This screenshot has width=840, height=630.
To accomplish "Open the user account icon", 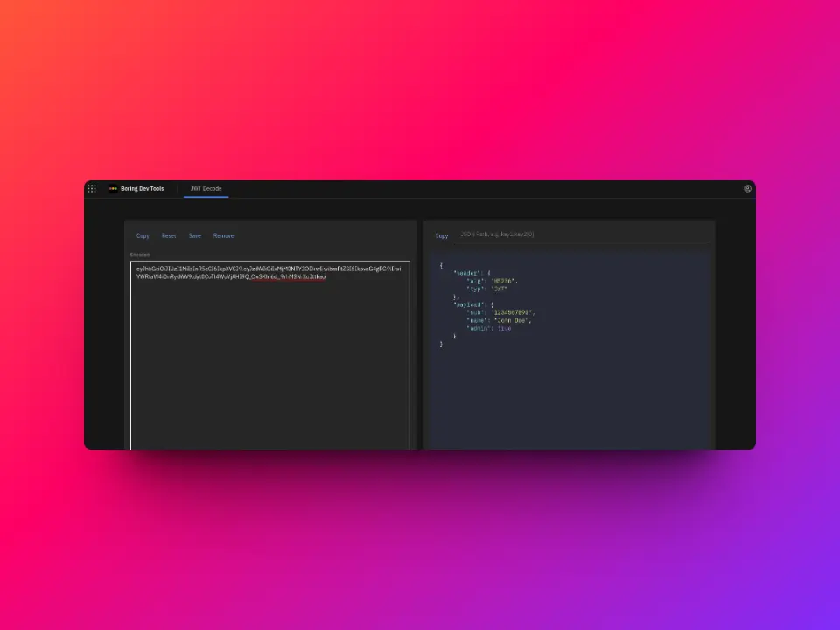I will pyautogui.click(x=747, y=188).
